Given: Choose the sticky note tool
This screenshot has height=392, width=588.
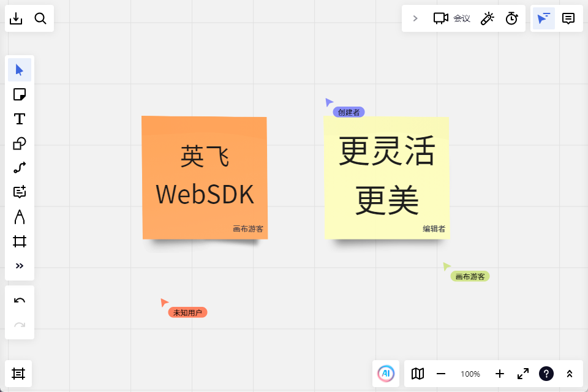Looking at the screenshot, I should 20,94.
